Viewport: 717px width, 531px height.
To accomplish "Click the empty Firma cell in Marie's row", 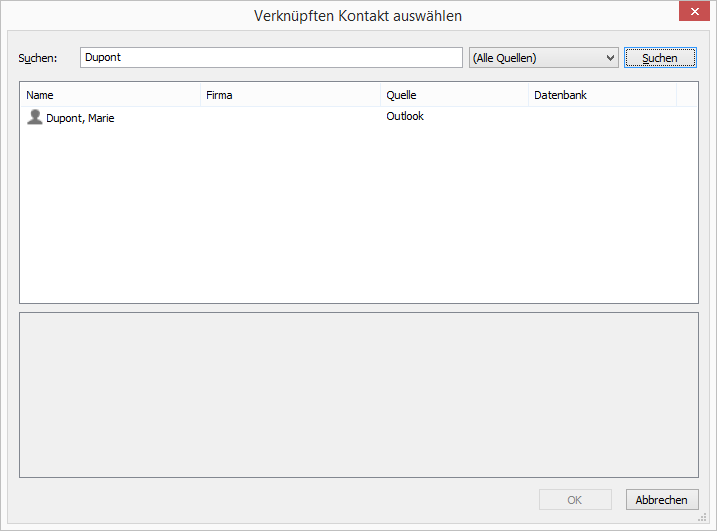I will (290, 118).
